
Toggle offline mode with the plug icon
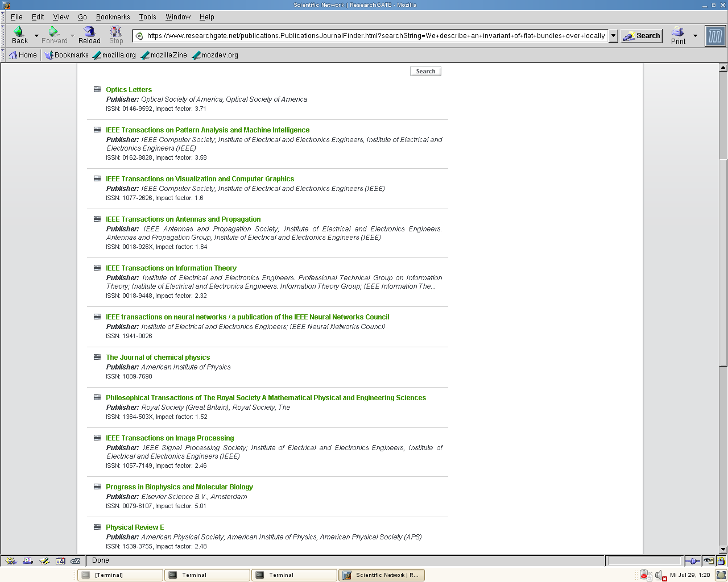(x=692, y=561)
